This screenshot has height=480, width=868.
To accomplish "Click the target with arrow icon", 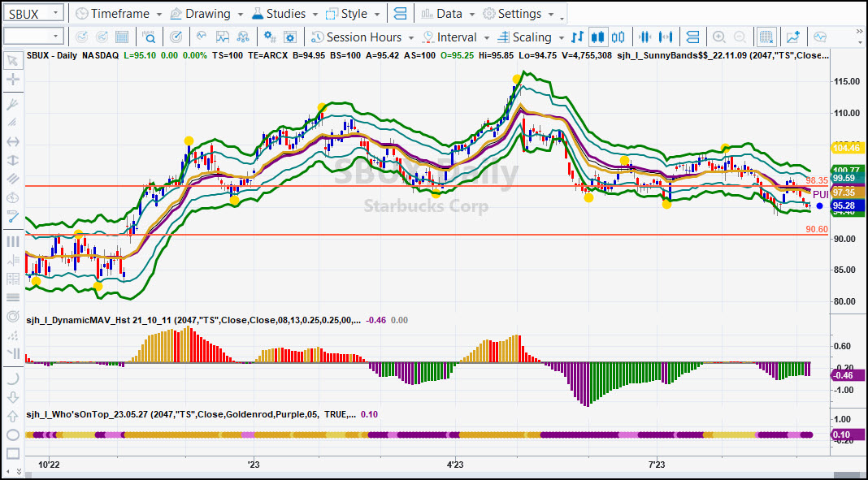I will [x=176, y=37].
